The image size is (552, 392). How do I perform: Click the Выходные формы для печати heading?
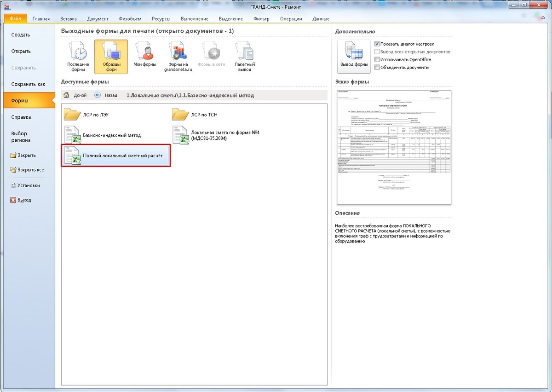[148, 31]
